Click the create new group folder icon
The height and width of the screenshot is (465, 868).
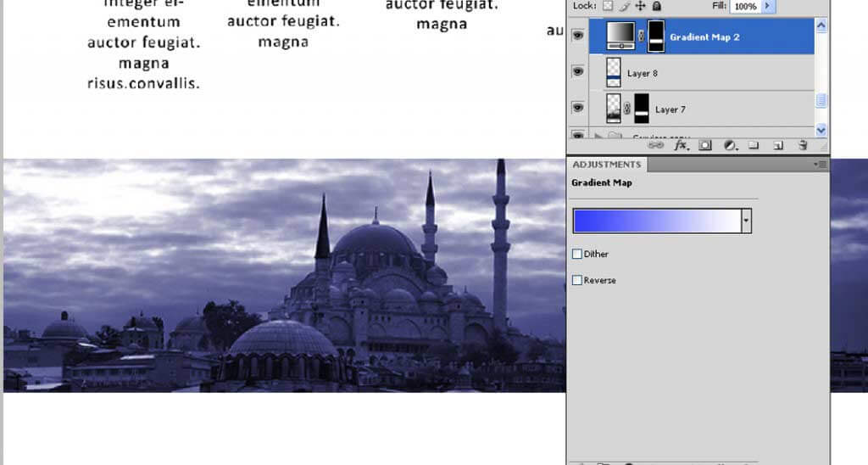coord(754,145)
